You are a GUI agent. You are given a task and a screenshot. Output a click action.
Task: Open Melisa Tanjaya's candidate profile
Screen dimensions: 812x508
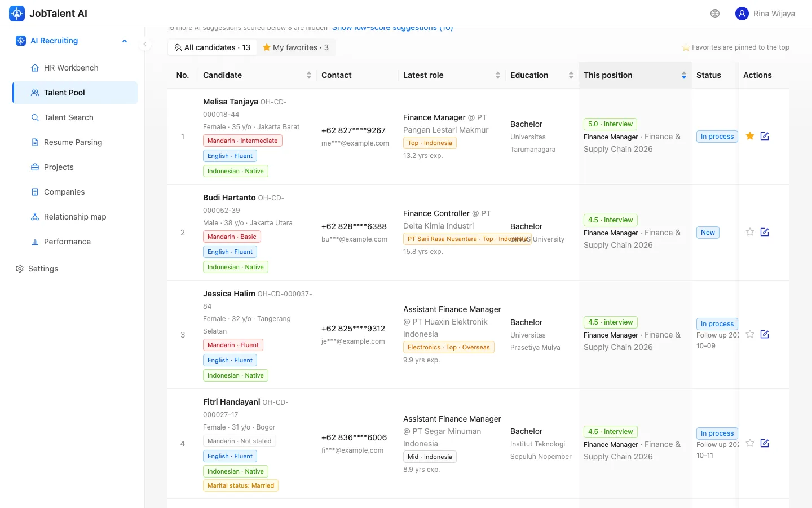click(x=231, y=102)
